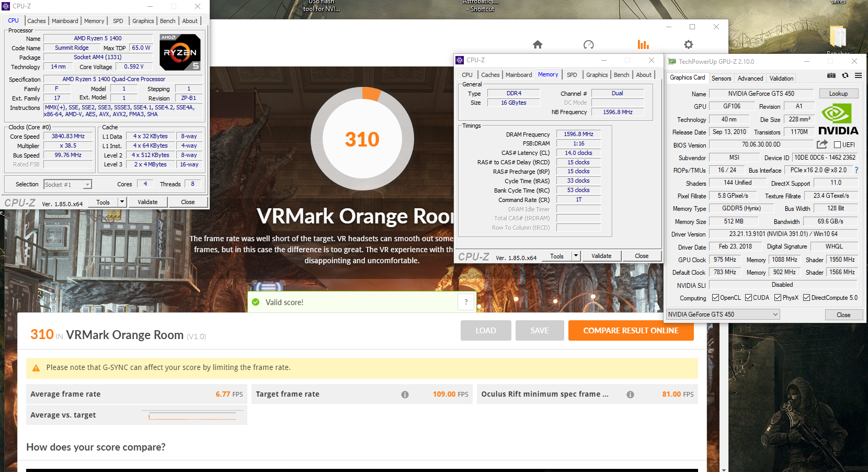Click 6.77 FPS average frame rate value
Image resolution: width=868 pixels, height=472 pixels.
(x=229, y=394)
